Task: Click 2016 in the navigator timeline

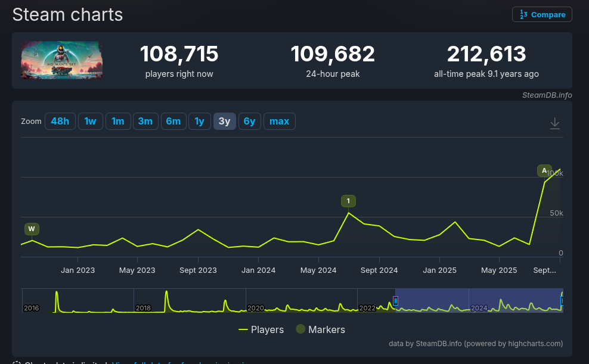Action: coord(31,308)
